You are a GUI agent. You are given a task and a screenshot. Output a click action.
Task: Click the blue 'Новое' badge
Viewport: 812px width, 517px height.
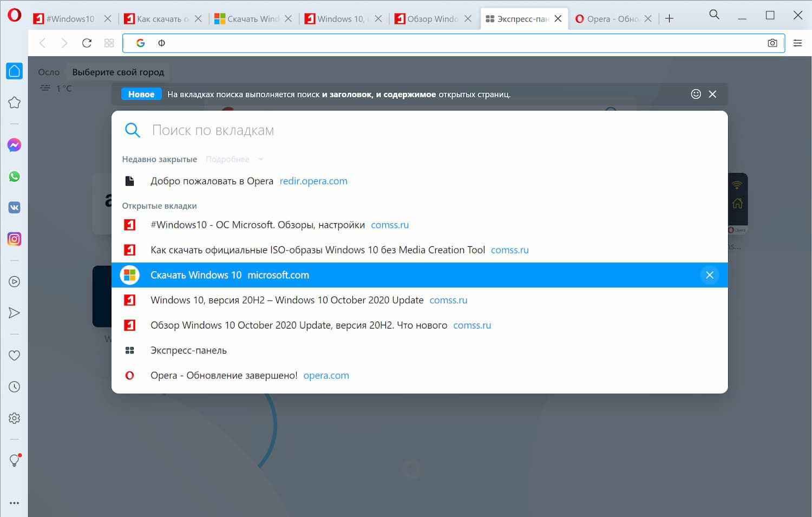pyautogui.click(x=141, y=94)
